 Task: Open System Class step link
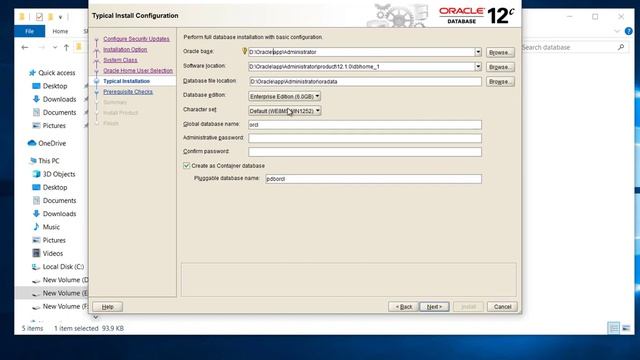point(120,60)
